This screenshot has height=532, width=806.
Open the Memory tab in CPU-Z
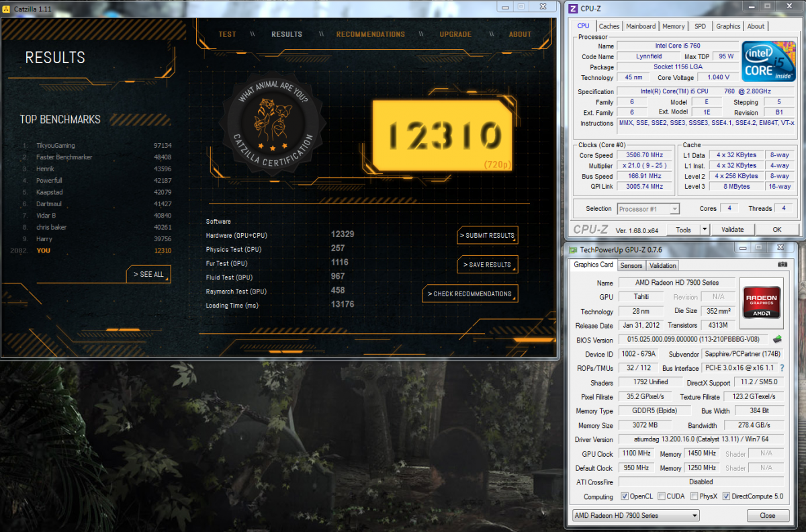tap(674, 26)
